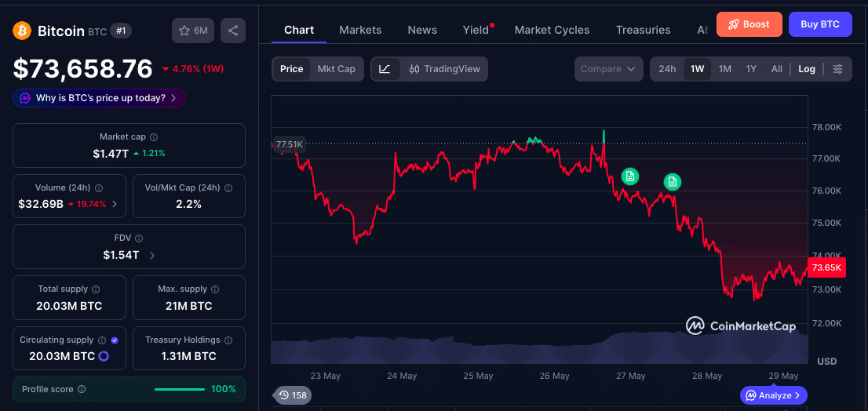
Task: Click the 21M BTC max supply value
Action: click(189, 306)
